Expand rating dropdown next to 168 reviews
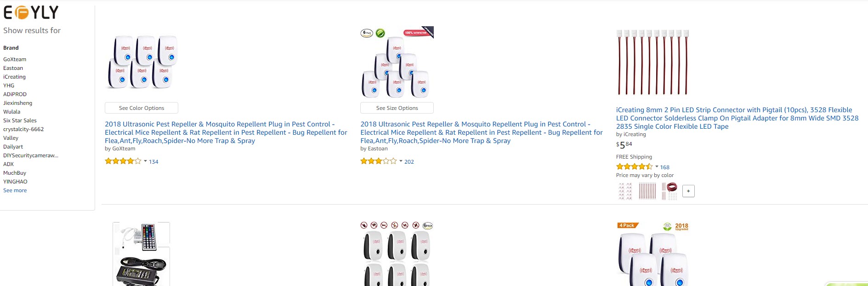The height and width of the screenshot is (286, 868). click(657, 167)
